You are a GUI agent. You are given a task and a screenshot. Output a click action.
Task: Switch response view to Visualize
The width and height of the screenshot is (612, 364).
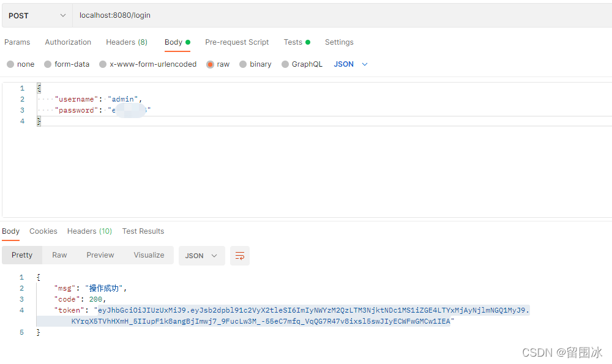point(149,255)
